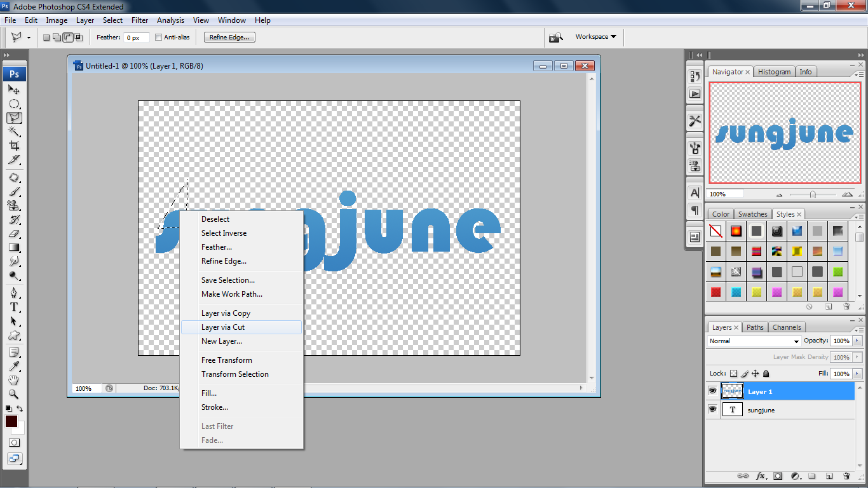
Task: Hide the sungjune text layer eye icon
Action: point(712,409)
